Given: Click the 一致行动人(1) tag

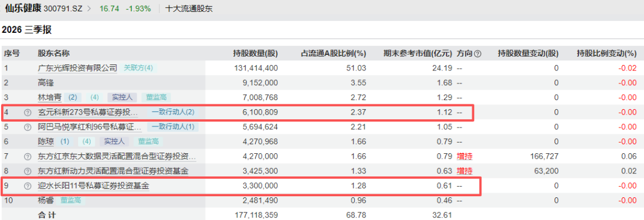Looking at the screenshot, I should tap(173, 127).
